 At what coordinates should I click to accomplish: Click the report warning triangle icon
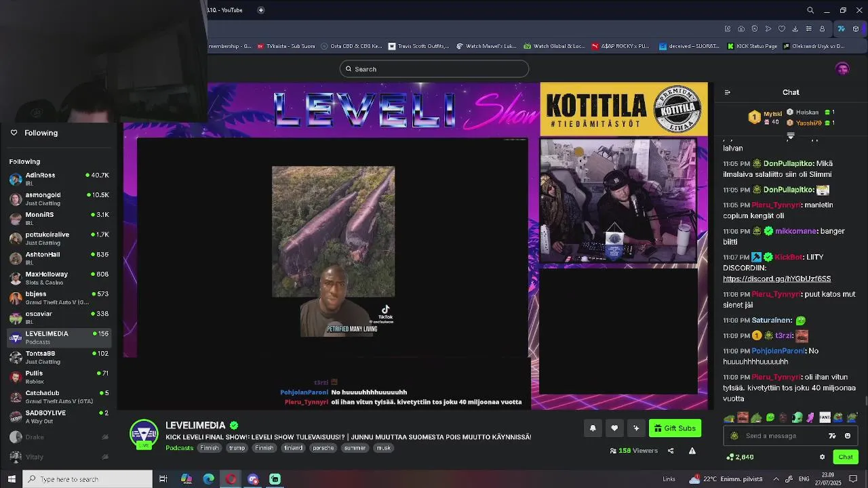pos(692,451)
